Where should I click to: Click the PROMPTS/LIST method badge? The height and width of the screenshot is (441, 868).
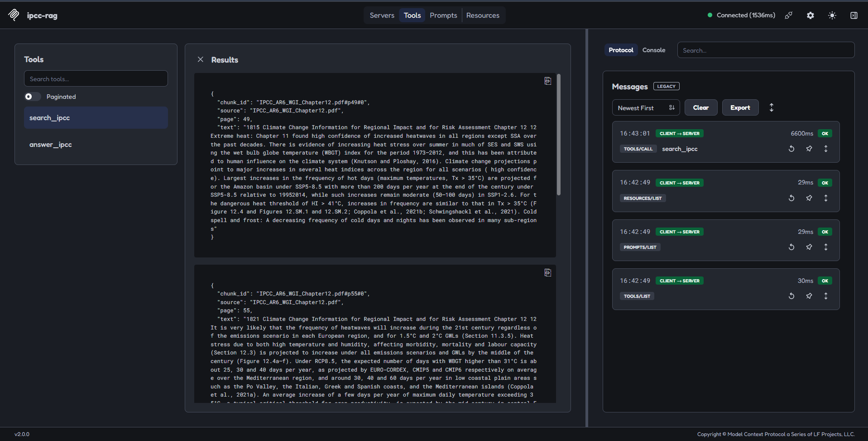tap(640, 247)
